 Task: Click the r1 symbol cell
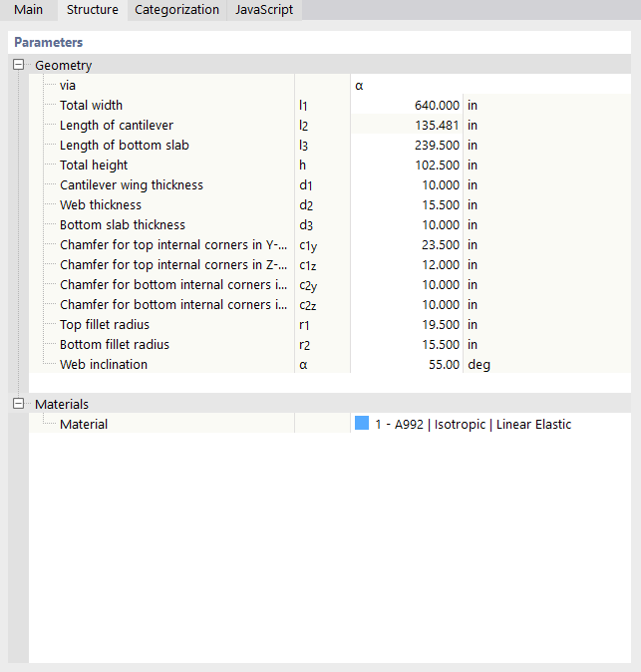(322, 324)
